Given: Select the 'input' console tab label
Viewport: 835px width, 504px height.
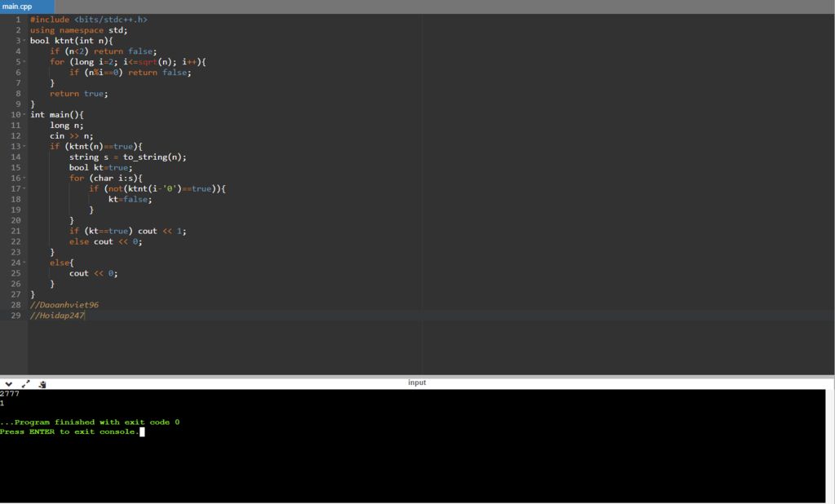Looking at the screenshot, I should point(417,382).
